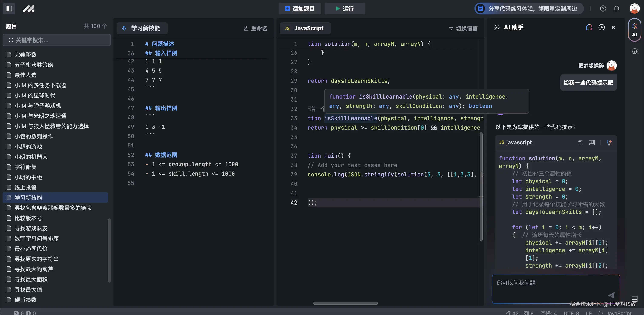This screenshot has height=315, width=644.
Task: Open the notifications bell icon
Action: (x=617, y=9)
